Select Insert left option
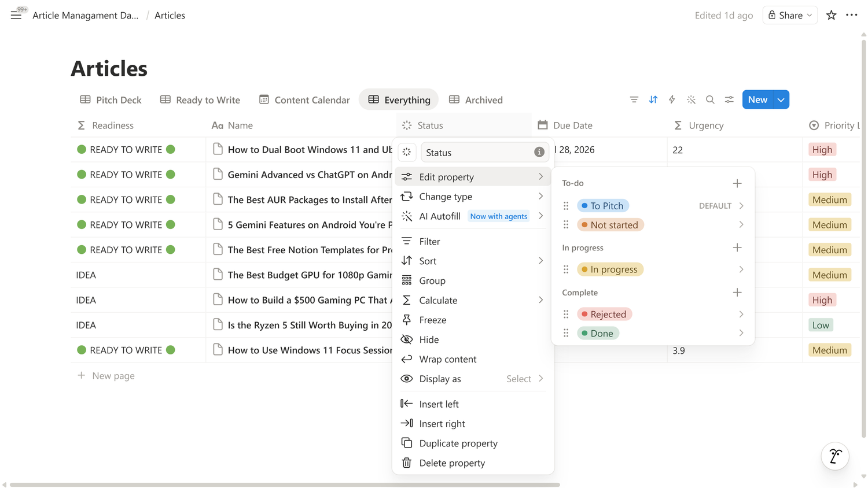 coord(473,404)
